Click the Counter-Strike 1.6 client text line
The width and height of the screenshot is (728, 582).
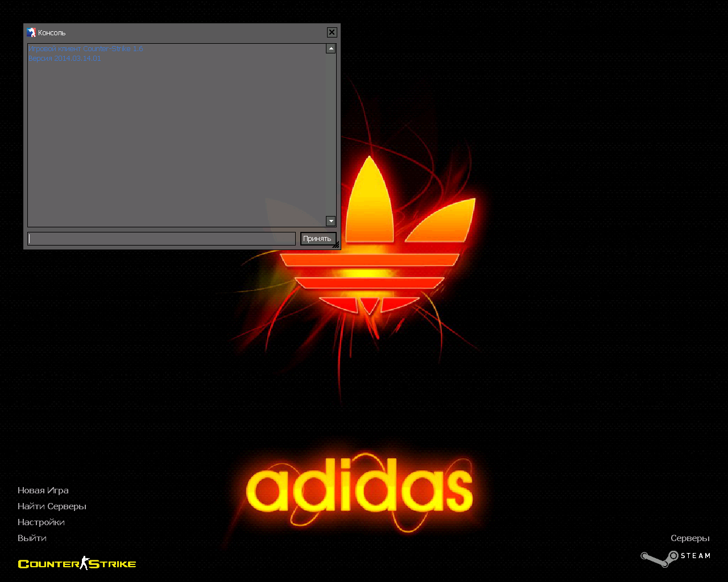[86, 49]
